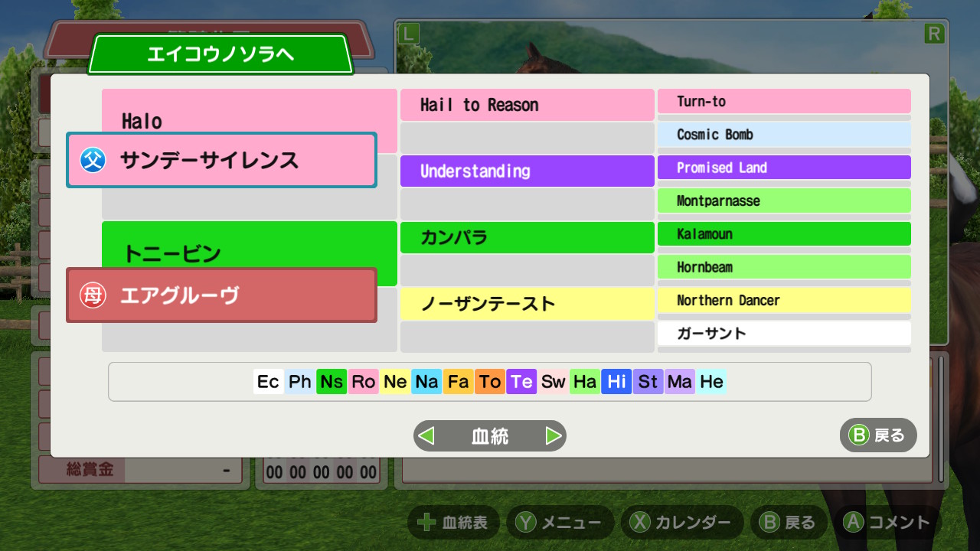Screen dimensions: 980x551
Task: Click the Cosmic Bomb ancestor cell
Action: click(x=784, y=135)
